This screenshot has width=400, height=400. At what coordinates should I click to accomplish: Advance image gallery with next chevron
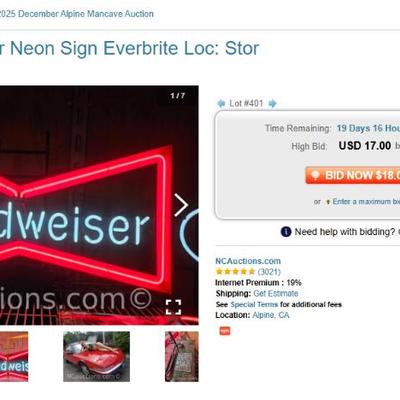[181, 205]
